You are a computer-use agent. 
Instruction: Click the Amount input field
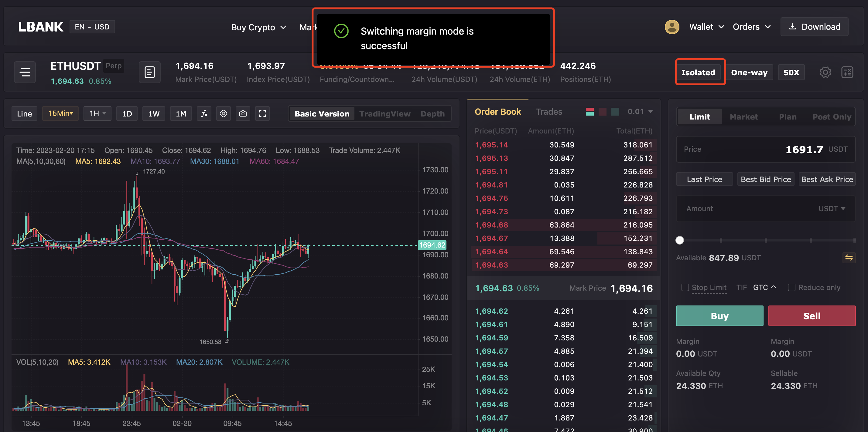click(766, 208)
